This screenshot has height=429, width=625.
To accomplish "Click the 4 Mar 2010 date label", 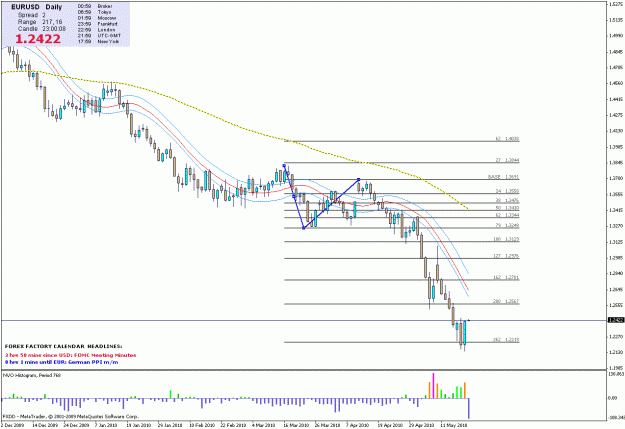I will tap(263, 425).
